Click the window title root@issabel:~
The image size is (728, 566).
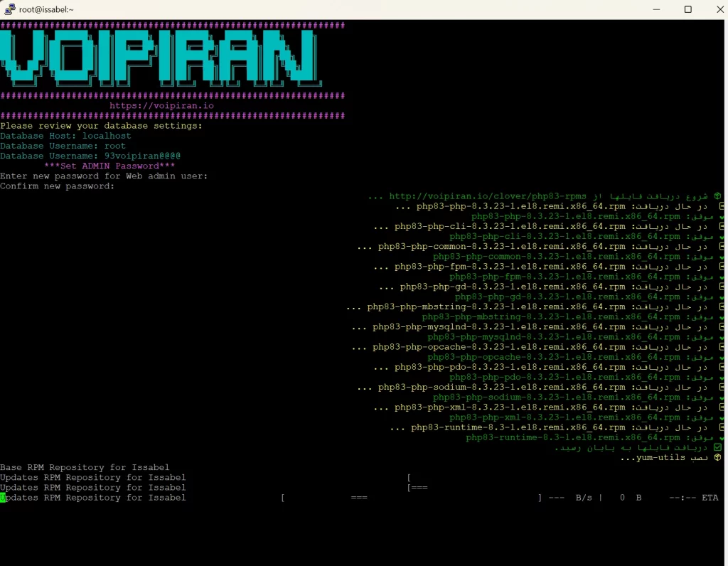46,9
